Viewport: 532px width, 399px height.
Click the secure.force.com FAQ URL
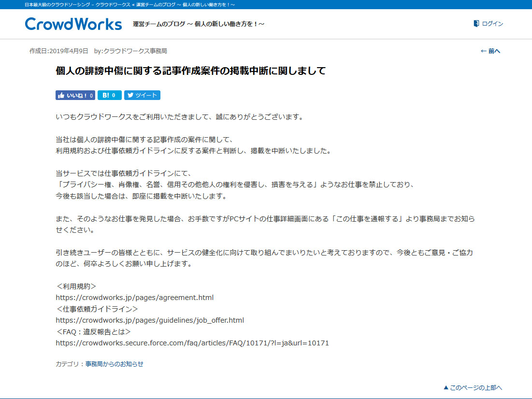click(192, 343)
